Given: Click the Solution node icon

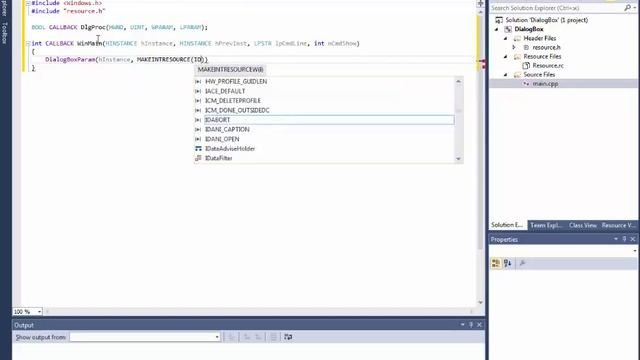Looking at the screenshot, I should (x=499, y=20).
